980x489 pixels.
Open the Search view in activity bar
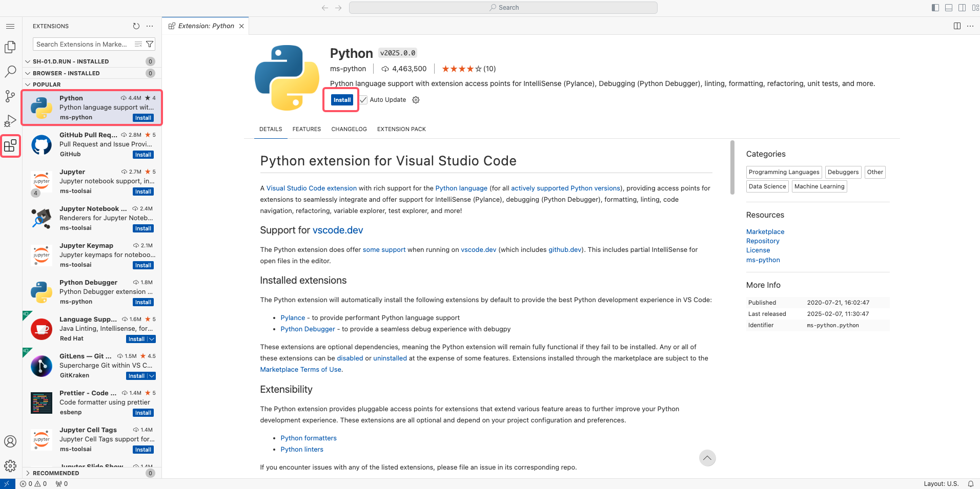[10, 72]
